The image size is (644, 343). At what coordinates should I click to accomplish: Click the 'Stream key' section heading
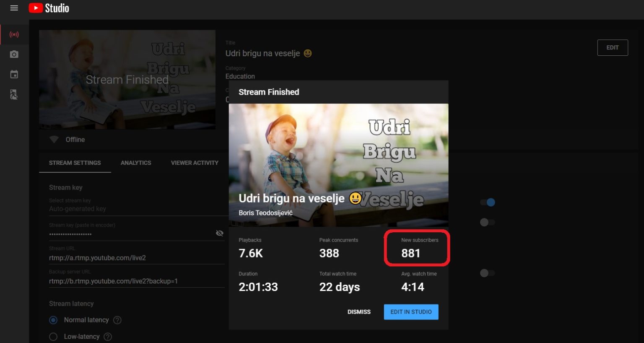tap(66, 187)
